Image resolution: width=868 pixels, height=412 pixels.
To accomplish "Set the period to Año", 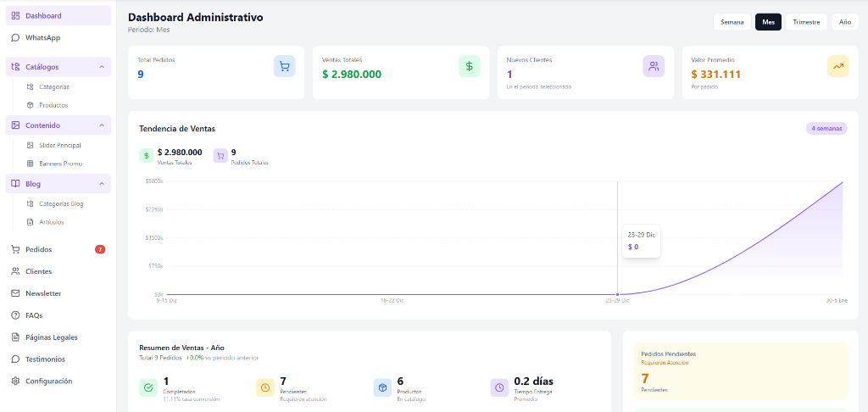I will click(x=844, y=22).
